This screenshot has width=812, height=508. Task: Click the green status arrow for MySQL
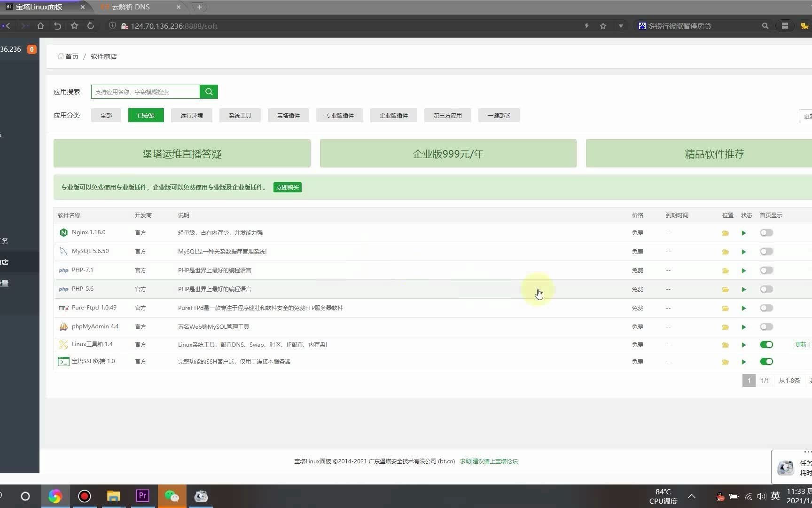[744, 252]
